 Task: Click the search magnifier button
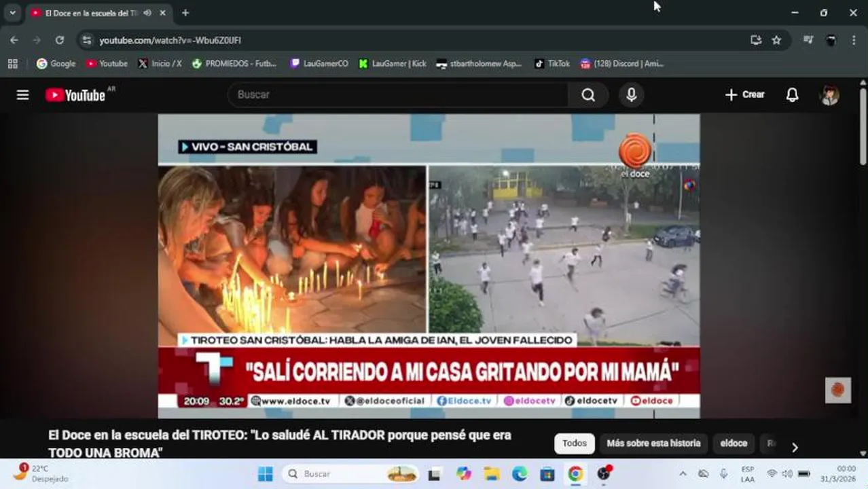(588, 95)
